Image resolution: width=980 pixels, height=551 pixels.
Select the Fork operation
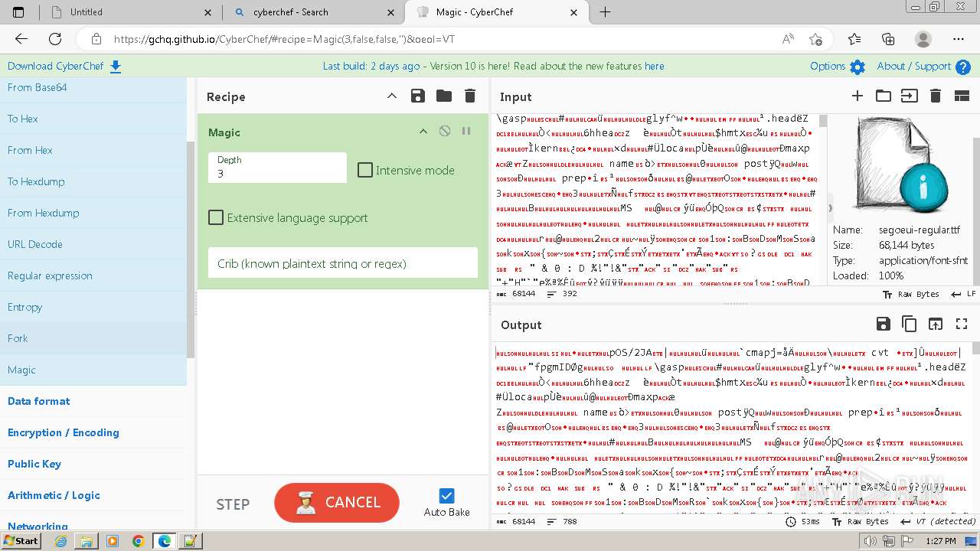(93, 338)
